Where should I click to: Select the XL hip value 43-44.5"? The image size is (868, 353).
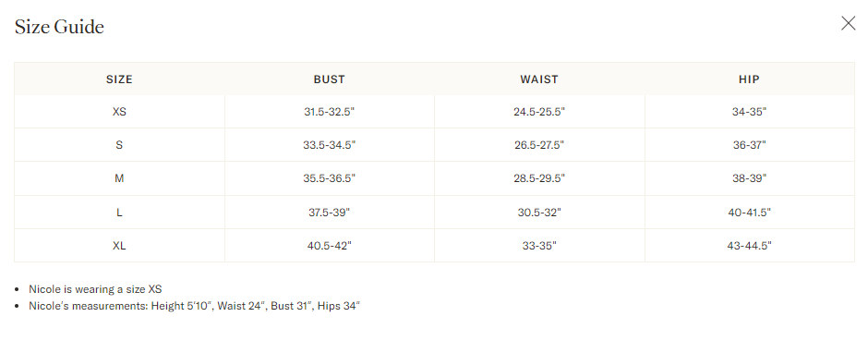(749, 246)
